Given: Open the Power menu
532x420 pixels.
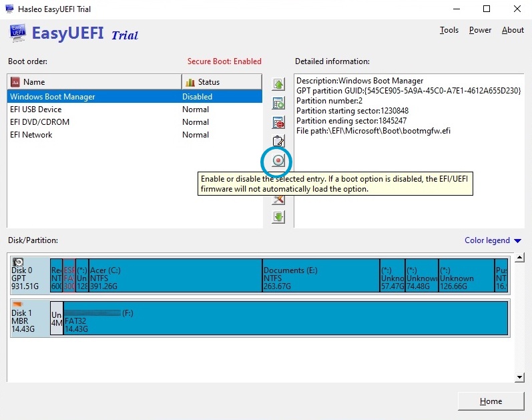Looking at the screenshot, I should [480, 30].
